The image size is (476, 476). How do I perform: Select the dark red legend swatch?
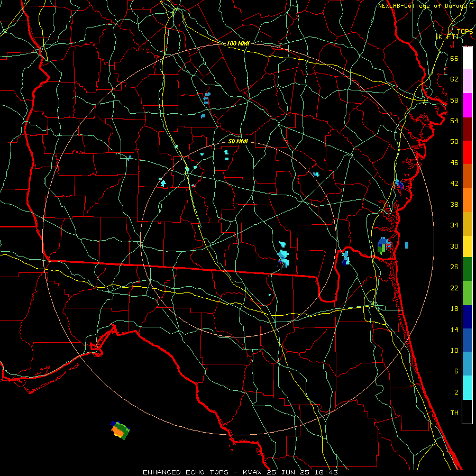click(467, 129)
